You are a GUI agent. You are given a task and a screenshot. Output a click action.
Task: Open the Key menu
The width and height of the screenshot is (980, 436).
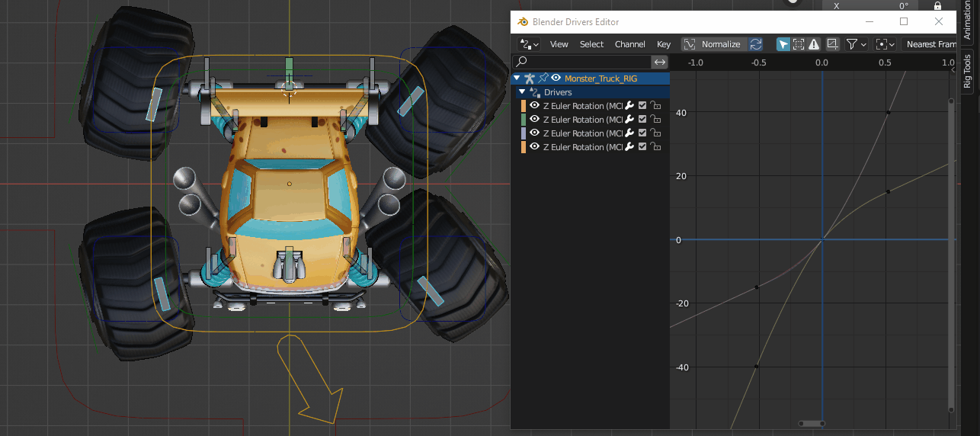664,44
